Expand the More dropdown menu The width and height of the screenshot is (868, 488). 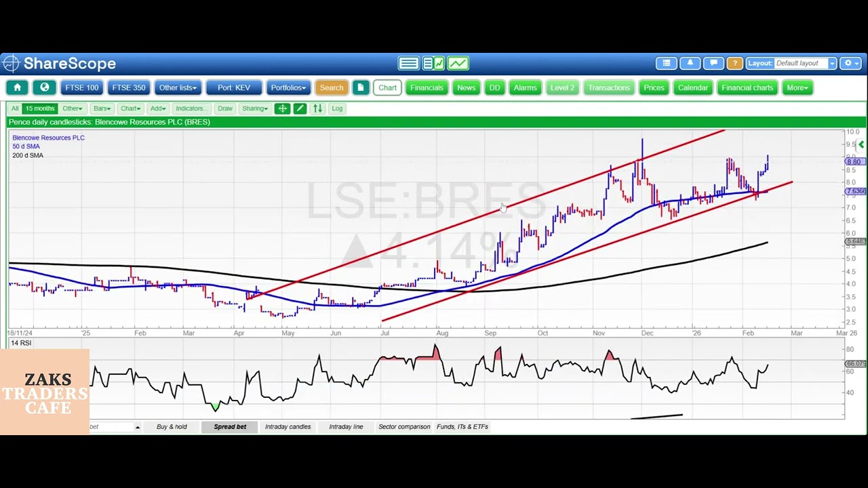[x=797, y=87]
